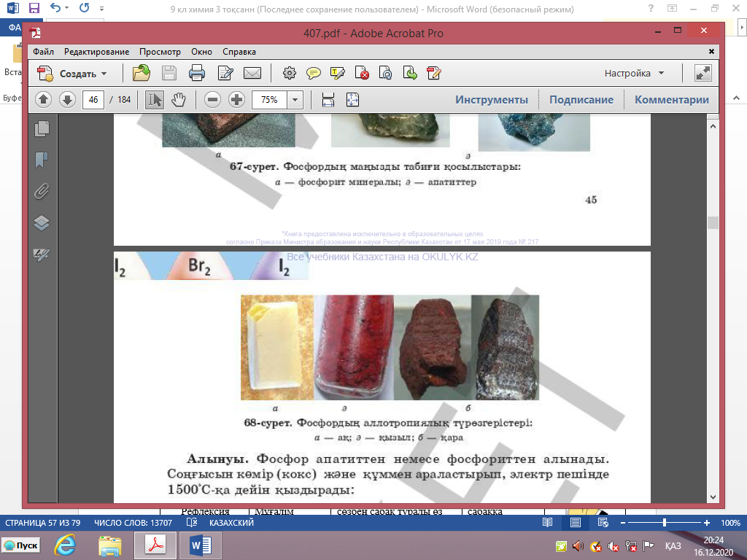Click the Word zoom in plus button
Viewport: 747px width, 560px height.
tap(707, 523)
